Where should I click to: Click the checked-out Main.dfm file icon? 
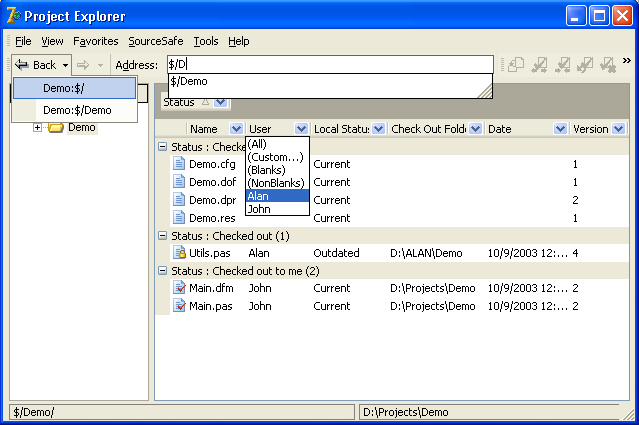click(x=180, y=288)
